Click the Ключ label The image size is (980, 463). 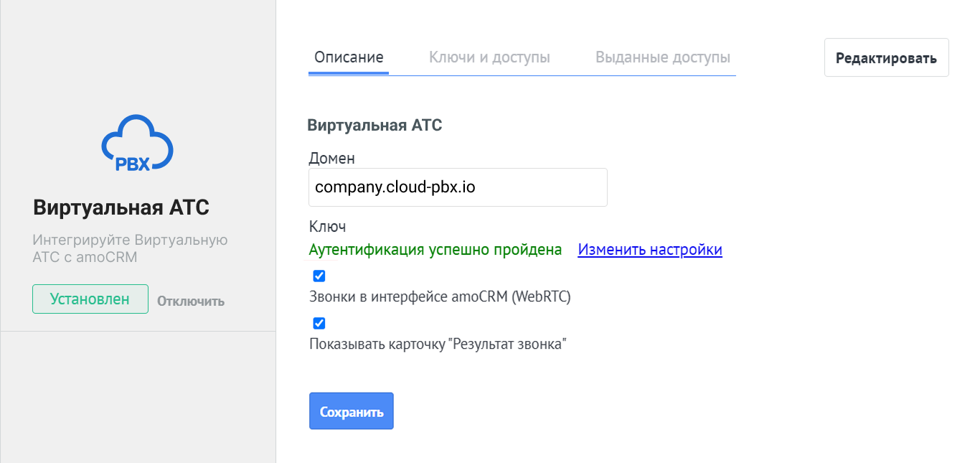tap(327, 227)
